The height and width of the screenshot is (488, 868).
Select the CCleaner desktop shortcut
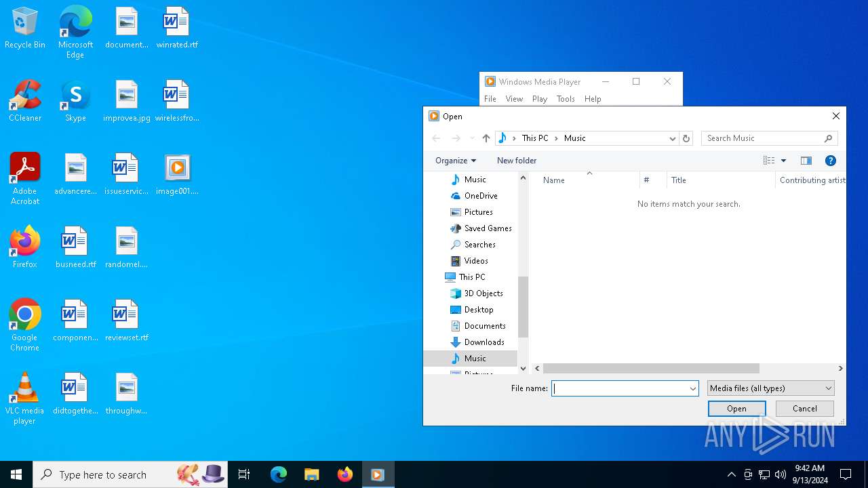(25, 101)
